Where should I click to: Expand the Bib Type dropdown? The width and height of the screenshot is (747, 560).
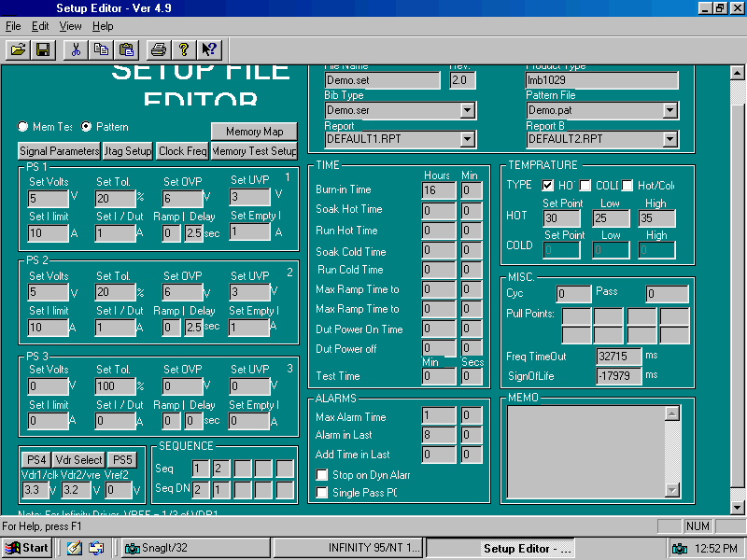pos(468,111)
